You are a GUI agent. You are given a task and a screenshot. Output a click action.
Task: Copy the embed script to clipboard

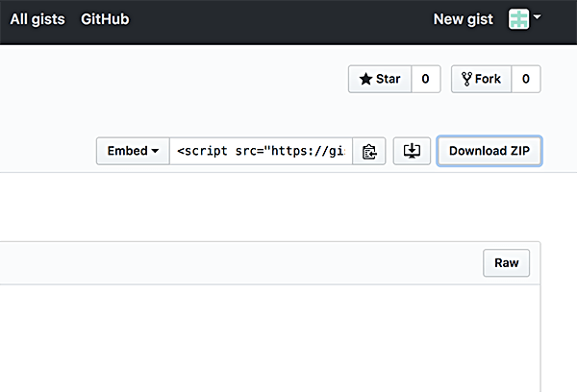(369, 152)
